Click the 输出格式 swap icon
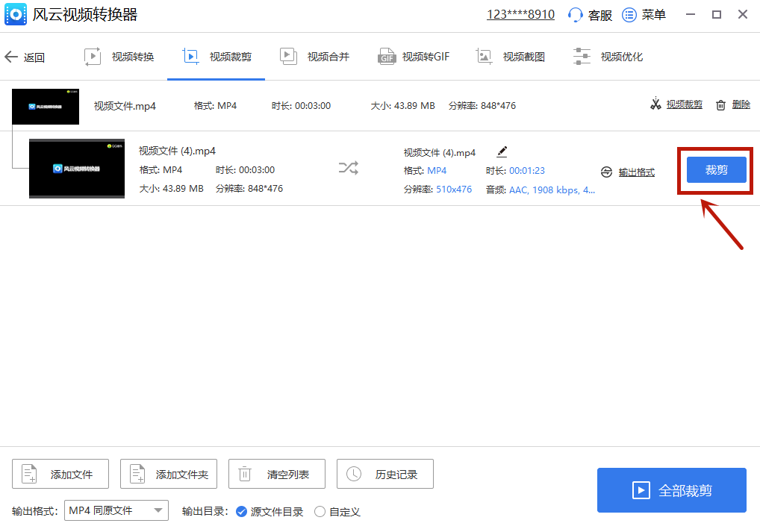This screenshot has height=532, width=760. [x=606, y=172]
